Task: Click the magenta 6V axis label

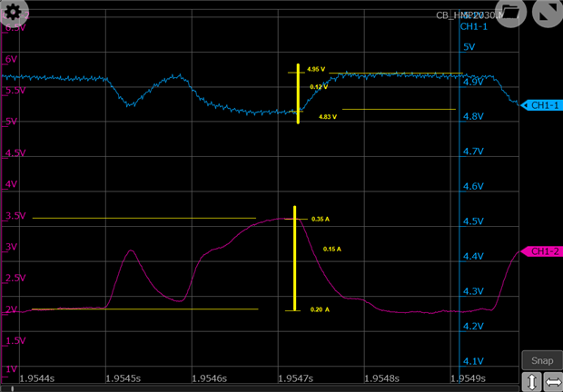Action: pyautogui.click(x=11, y=59)
